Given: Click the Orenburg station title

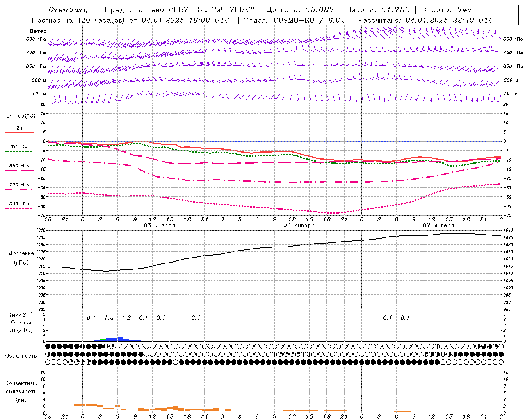Looking at the screenshot, I should [68, 10].
